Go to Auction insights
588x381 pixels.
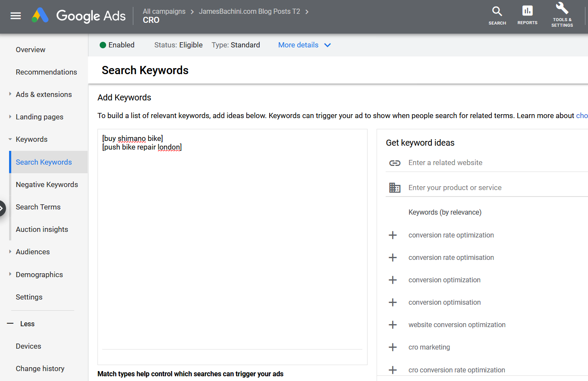click(x=42, y=229)
